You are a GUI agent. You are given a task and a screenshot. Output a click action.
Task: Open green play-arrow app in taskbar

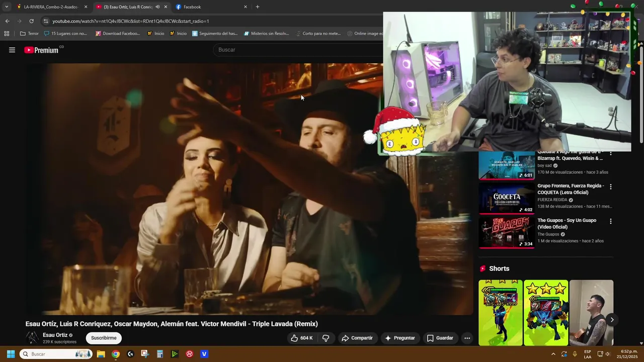coord(175,354)
